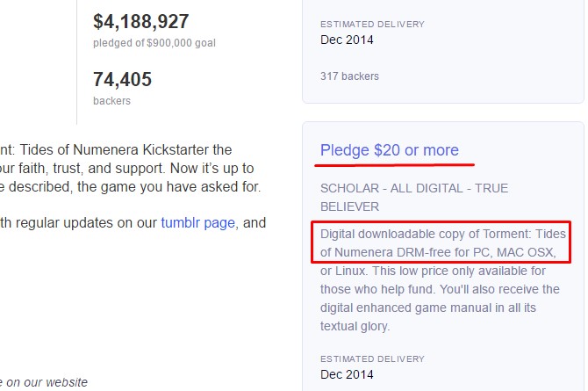Select the Pledge $20 or more reward

390,150
